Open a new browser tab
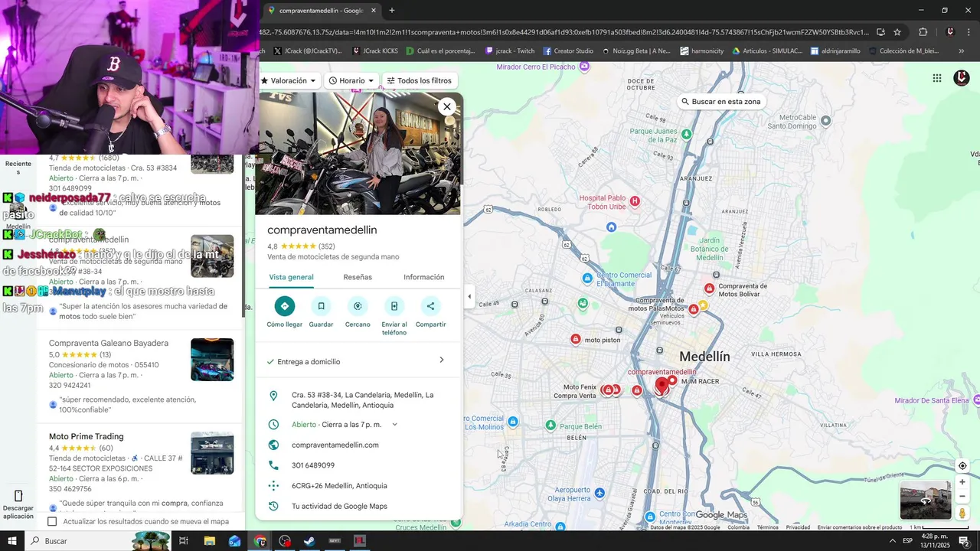Screen dimensions: 980x551 coord(392,11)
